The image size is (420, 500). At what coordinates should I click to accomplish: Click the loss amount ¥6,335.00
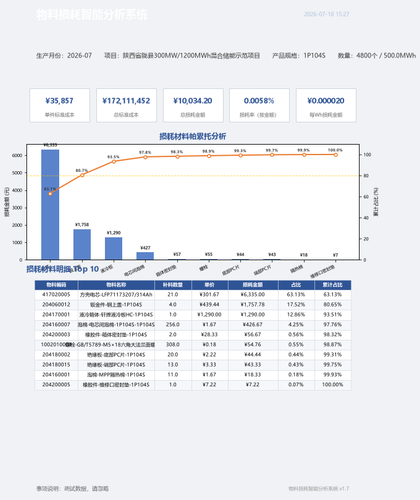click(253, 295)
